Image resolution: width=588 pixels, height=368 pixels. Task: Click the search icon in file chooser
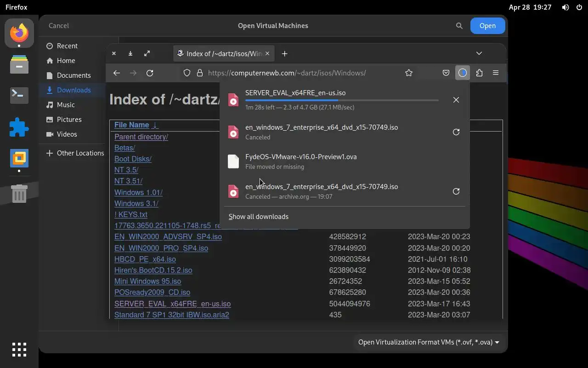[459, 26]
